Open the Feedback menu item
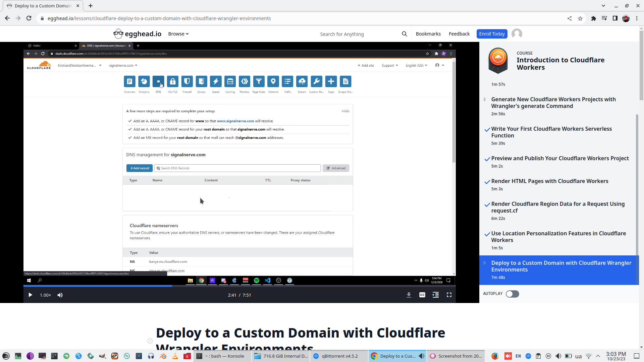This screenshot has height=362, width=644. click(459, 34)
